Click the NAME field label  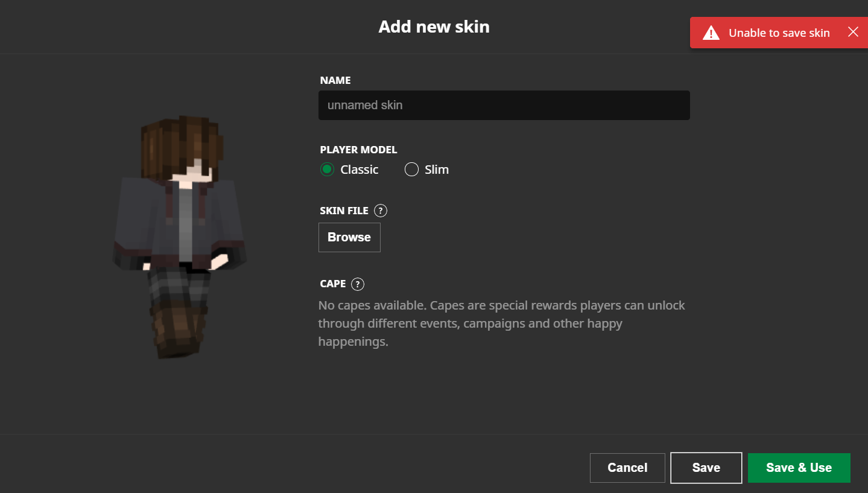point(335,80)
